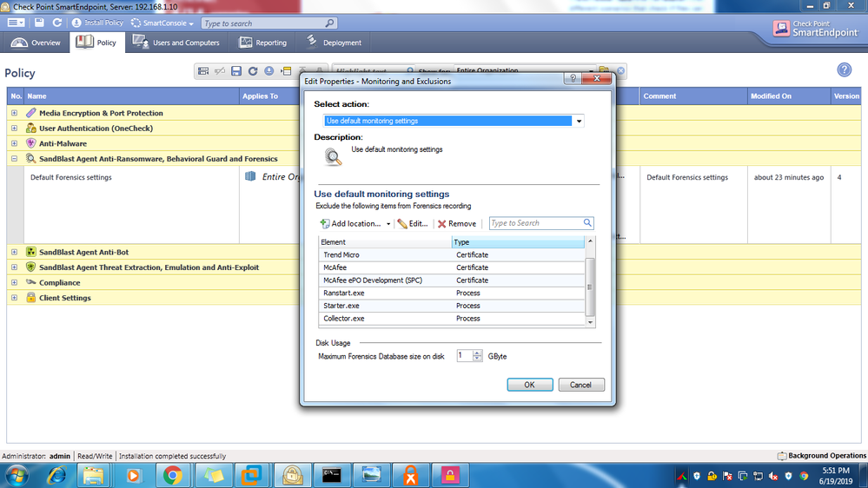Viewport: 868px width, 488px height.
Task: Click the blue help icon on Policy page
Action: click(845, 69)
